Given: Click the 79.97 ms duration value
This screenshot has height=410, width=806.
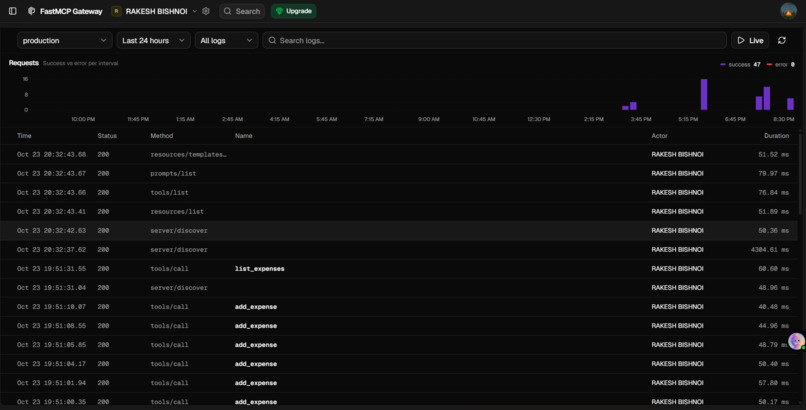Looking at the screenshot, I should coord(773,173).
